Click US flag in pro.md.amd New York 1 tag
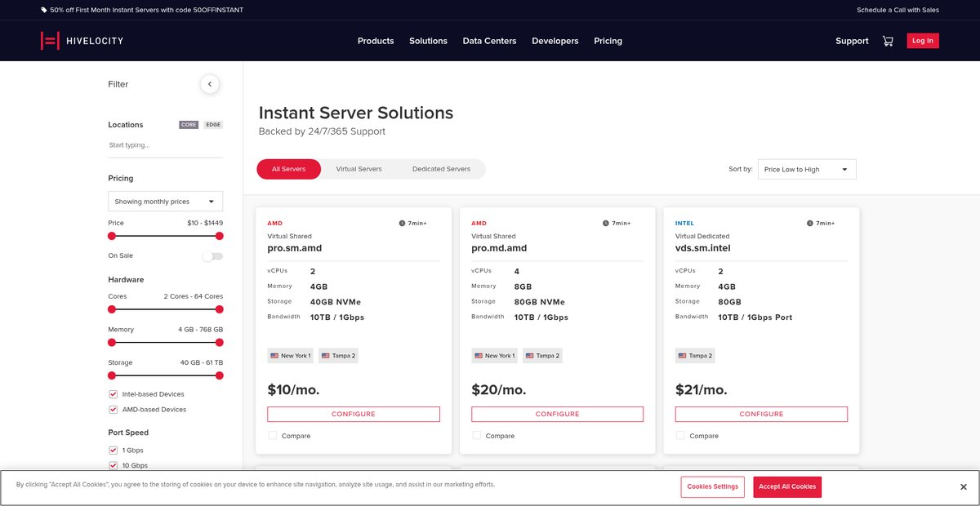 (479, 356)
